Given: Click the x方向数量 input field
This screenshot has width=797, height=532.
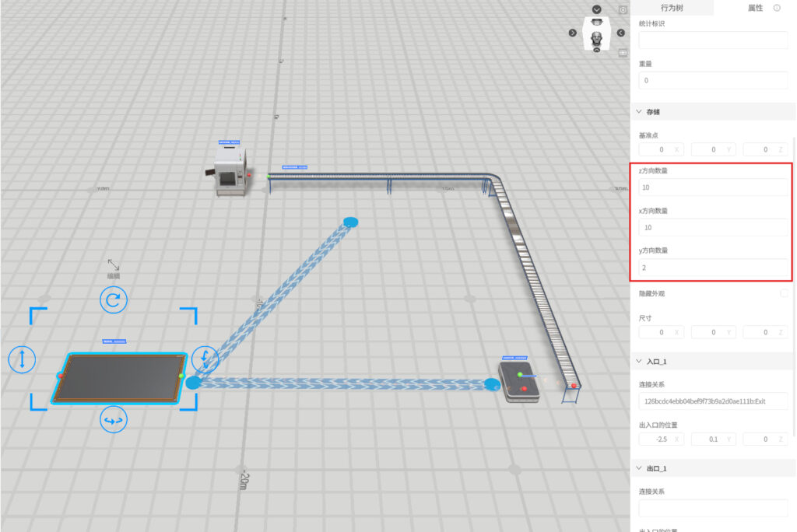Looking at the screenshot, I should tap(713, 228).
